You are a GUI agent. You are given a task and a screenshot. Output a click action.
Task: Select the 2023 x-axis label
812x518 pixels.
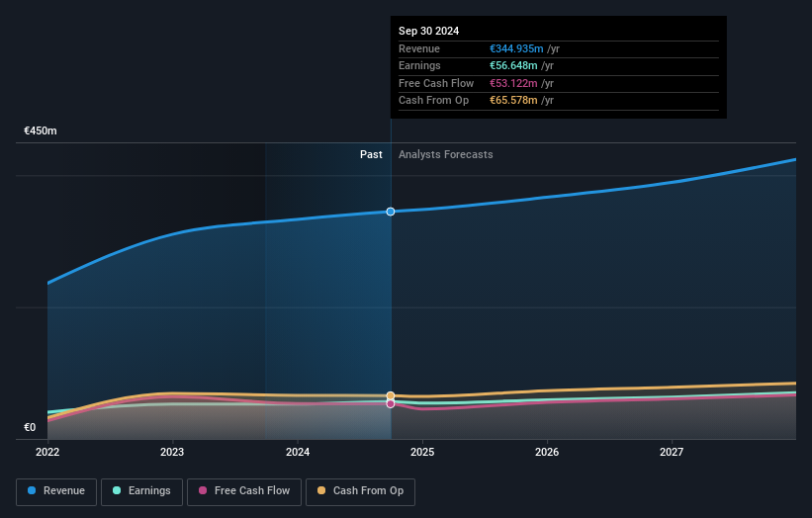(x=172, y=453)
